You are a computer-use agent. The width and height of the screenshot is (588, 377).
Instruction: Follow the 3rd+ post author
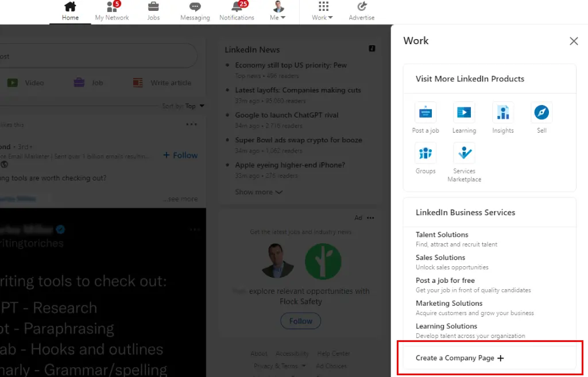(180, 155)
